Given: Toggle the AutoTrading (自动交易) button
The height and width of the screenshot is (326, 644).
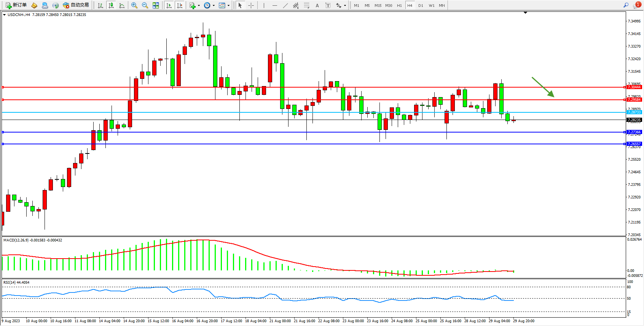Looking at the screenshot, I should pyautogui.click(x=76, y=5).
